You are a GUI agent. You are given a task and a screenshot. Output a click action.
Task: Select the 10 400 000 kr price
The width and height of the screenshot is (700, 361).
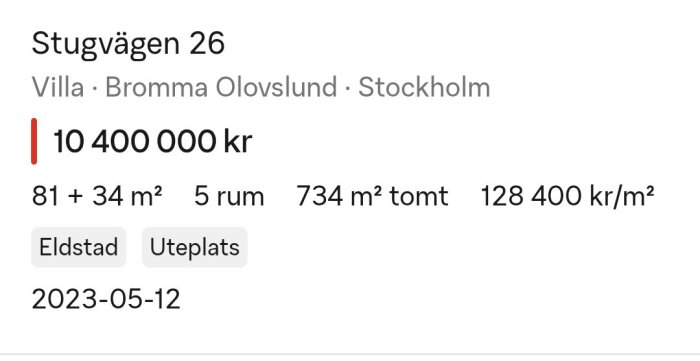(153, 141)
